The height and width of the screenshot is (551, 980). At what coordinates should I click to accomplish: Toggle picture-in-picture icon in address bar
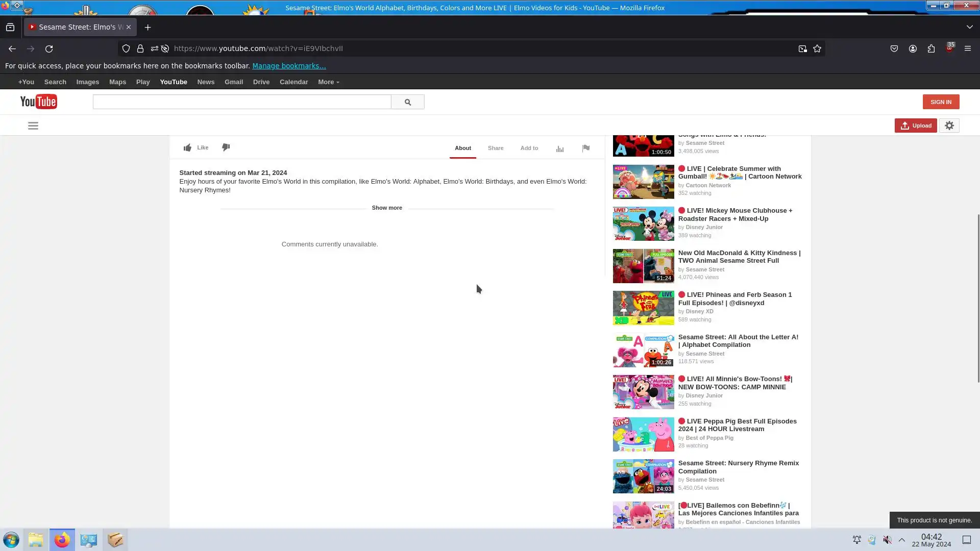click(802, 48)
